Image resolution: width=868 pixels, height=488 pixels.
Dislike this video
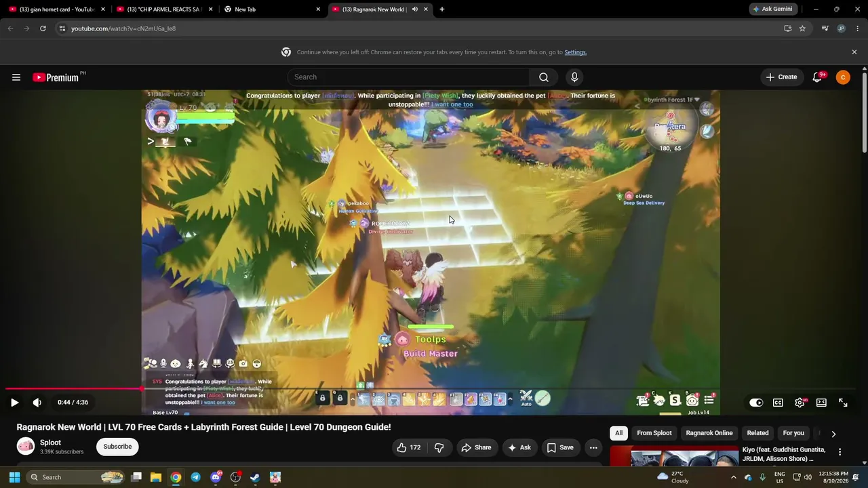pos(439,447)
